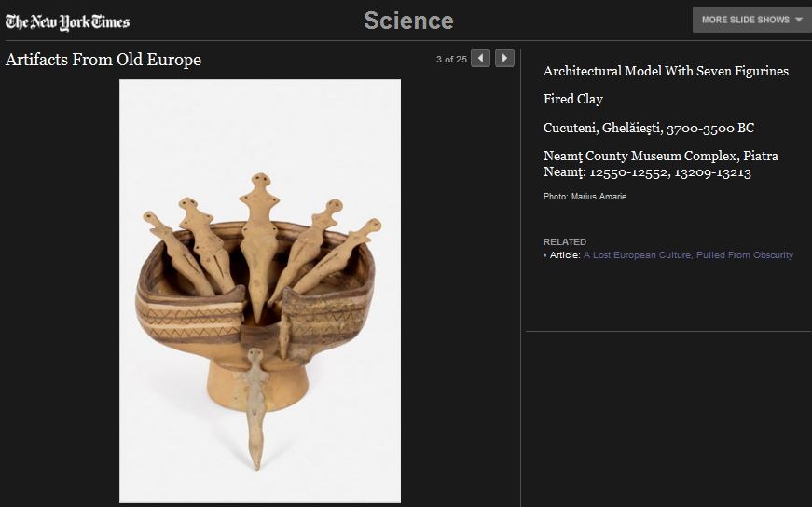Click the Neamț County Museum Complex text
812x507 pixels.
pos(660,164)
